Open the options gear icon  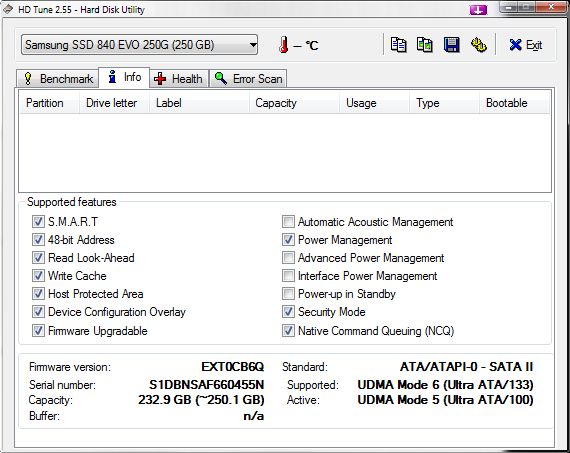click(478, 45)
